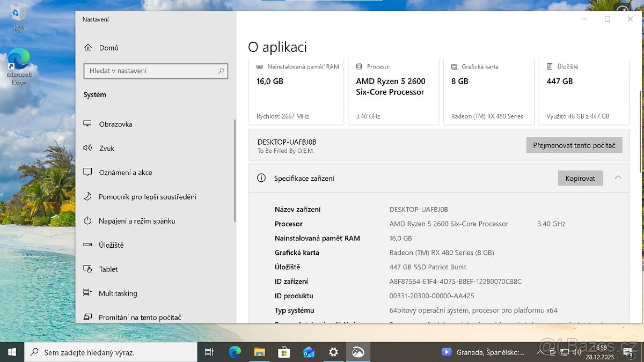644x362 pixels.
Task: Open Promítání na tento počítač
Action: [140, 317]
